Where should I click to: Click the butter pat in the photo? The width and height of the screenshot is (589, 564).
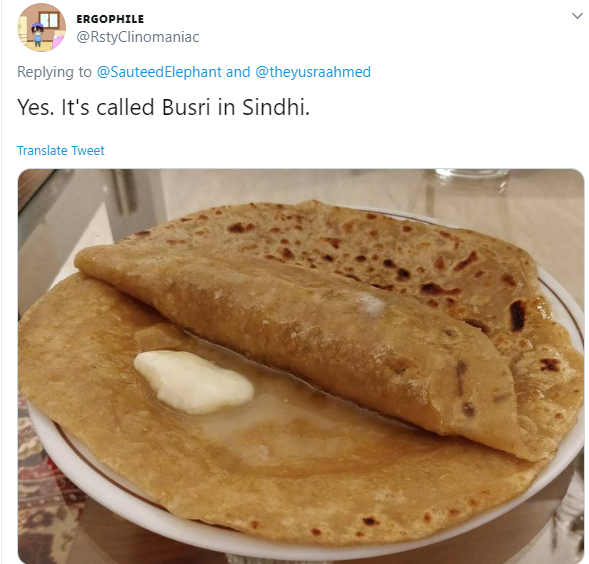click(193, 382)
